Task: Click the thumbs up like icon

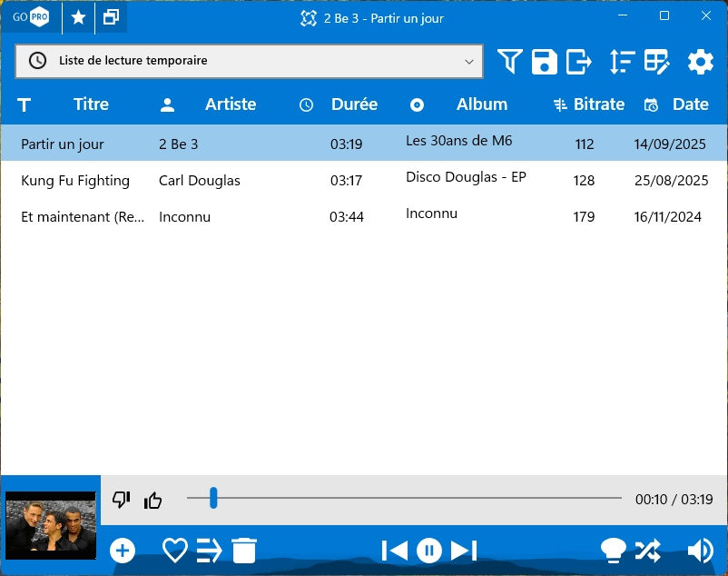Action: [x=152, y=500]
